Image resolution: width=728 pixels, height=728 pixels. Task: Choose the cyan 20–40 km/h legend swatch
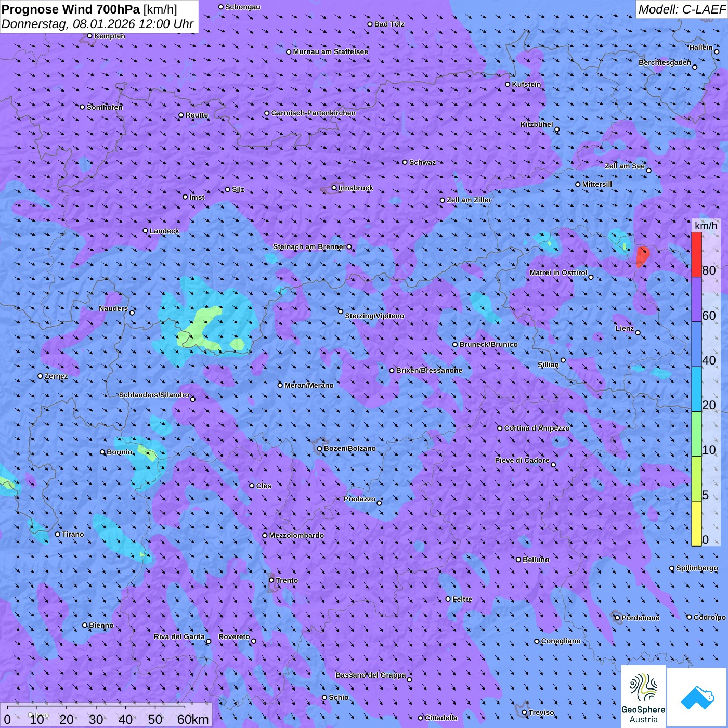[x=696, y=389]
